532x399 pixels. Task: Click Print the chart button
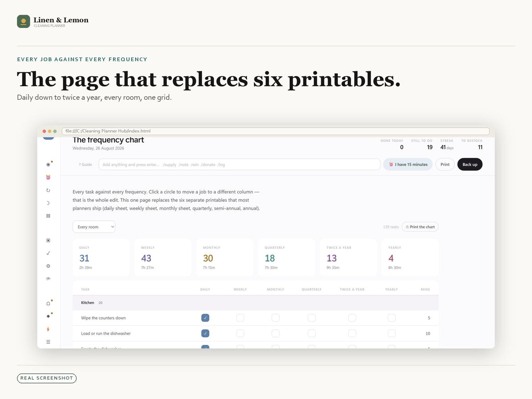(x=420, y=227)
